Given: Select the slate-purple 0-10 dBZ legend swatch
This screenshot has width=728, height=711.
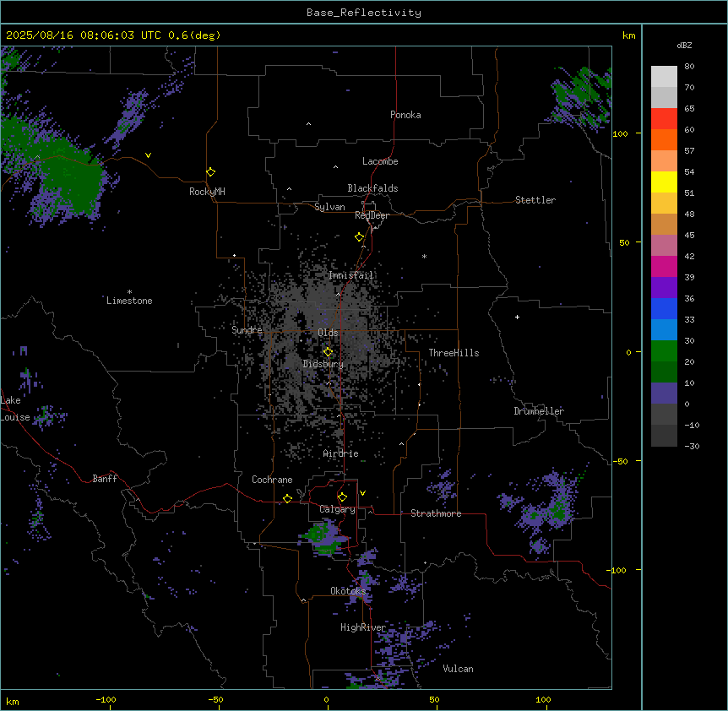Looking at the screenshot, I should click(x=664, y=393).
